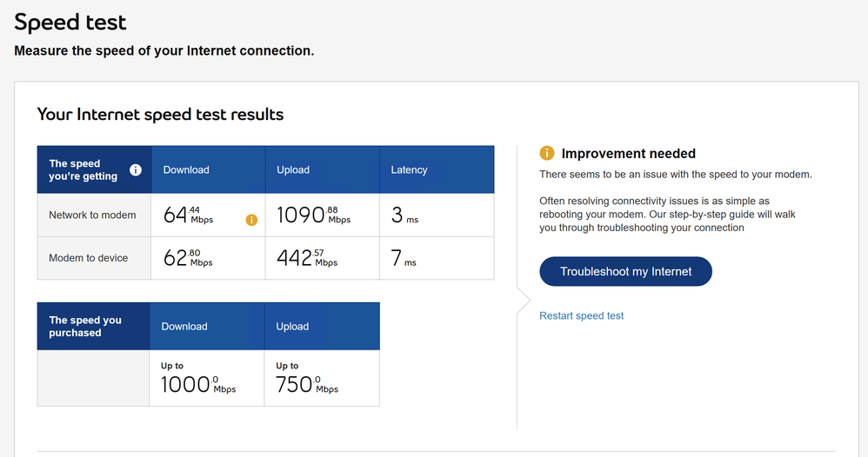Click the 7 ms latency value

point(404,258)
